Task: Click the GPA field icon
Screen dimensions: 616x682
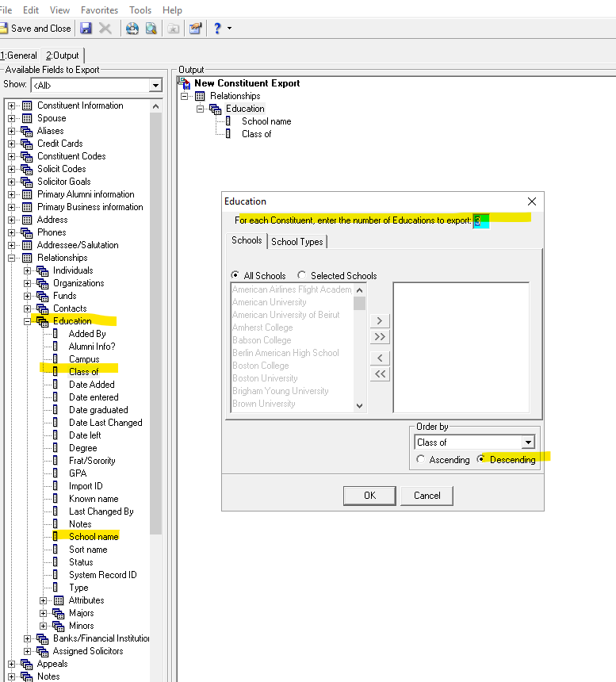Action: [x=55, y=473]
